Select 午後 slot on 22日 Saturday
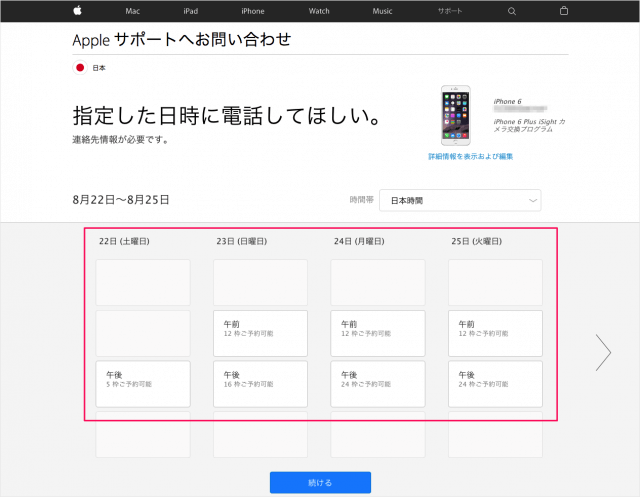 coord(143,384)
